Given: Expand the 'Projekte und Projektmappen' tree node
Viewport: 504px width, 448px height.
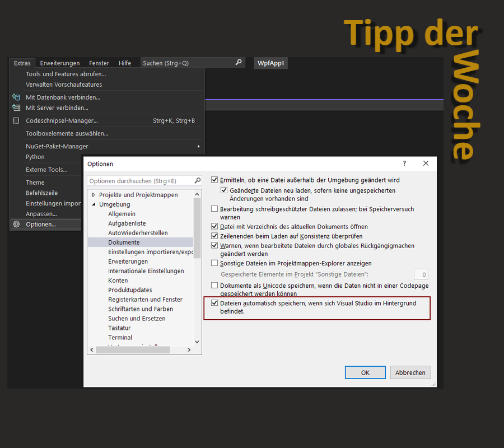Looking at the screenshot, I should coord(94,195).
